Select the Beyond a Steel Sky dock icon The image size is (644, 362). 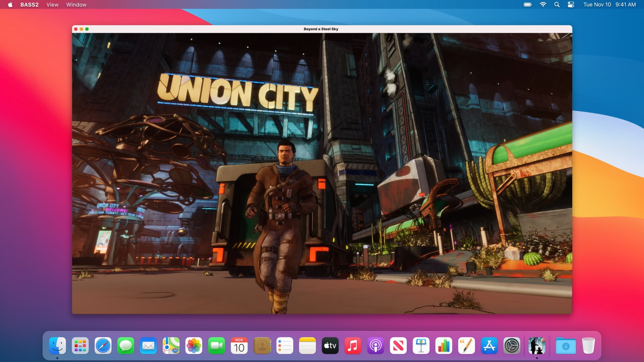pos(537,346)
